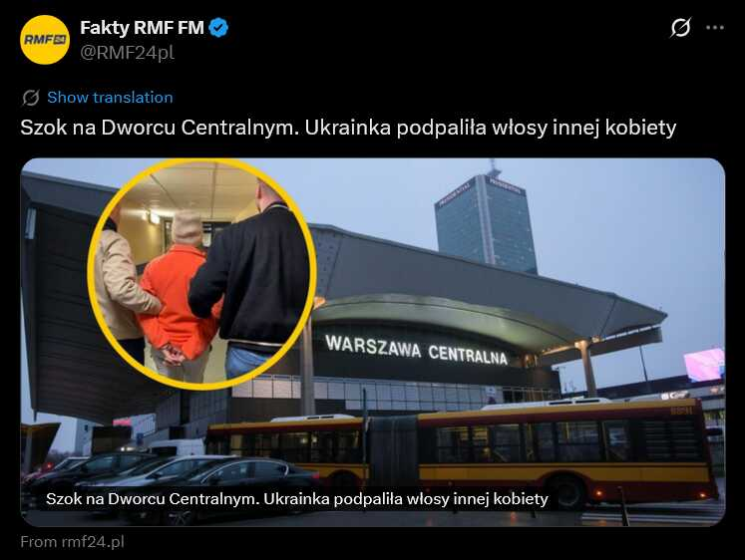
Task: Open the Fakty RMF FM display name
Action: pos(142,28)
